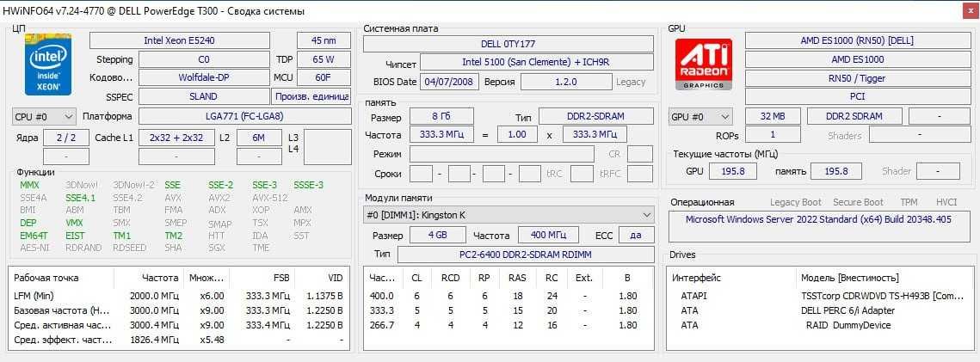Click the memory ratio value 1.00
The height and width of the screenshot is (362, 980).
click(x=517, y=134)
